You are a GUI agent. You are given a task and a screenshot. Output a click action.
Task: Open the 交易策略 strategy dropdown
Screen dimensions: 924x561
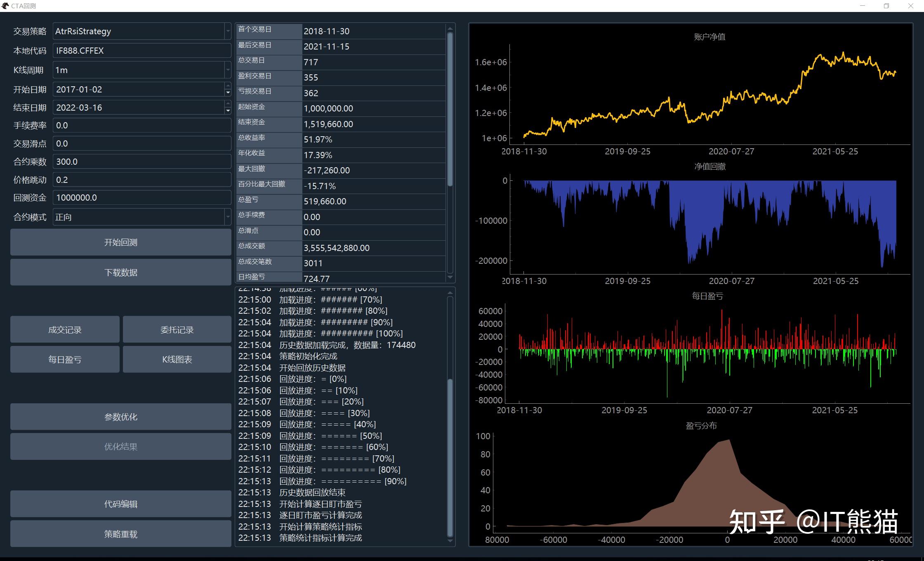click(228, 31)
